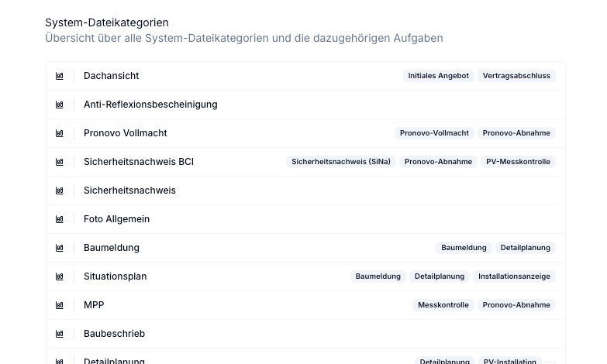The width and height of the screenshot is (607, 364).
Task: Open the Sicherheitsnachweis category row
Action: point(305,191)
